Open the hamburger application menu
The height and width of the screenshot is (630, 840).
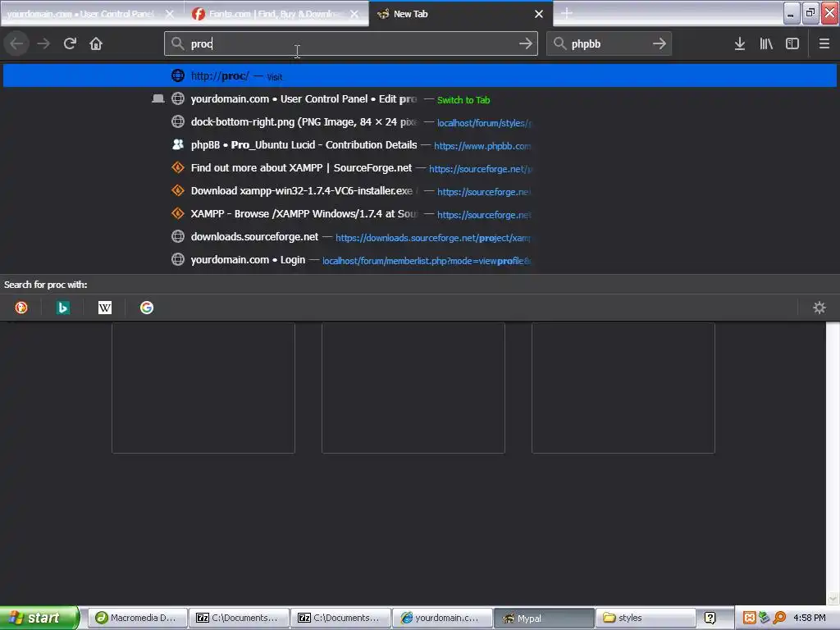[824, 44]
